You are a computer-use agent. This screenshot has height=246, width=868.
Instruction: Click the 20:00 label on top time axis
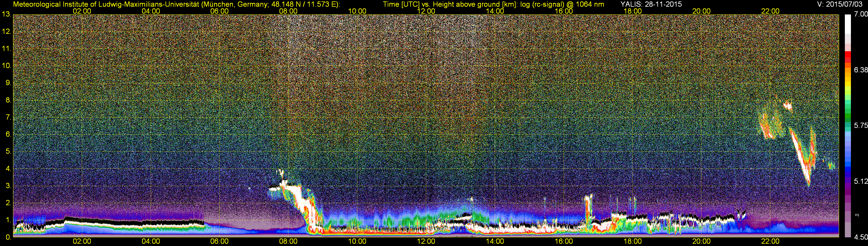point(702,11)
